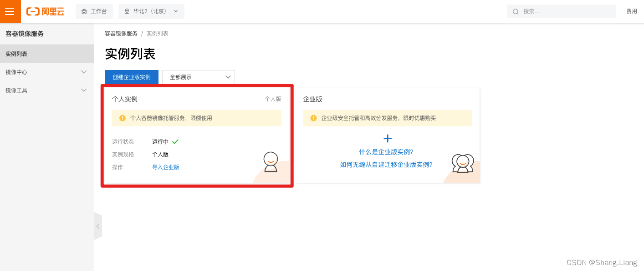Collapse the left sidebar panel
The height and width of the screenshot is (271, 644).
pyautogui.click(x=98, y=226)
